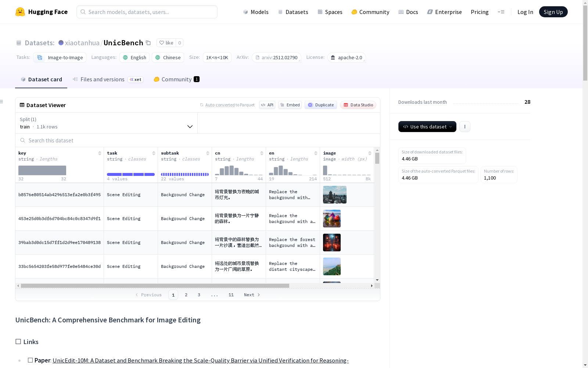Viewport: 588px width, 368px height.
Task: Click the horizontal scrollbar of the dataset table
Action: [x=155, y=286]
